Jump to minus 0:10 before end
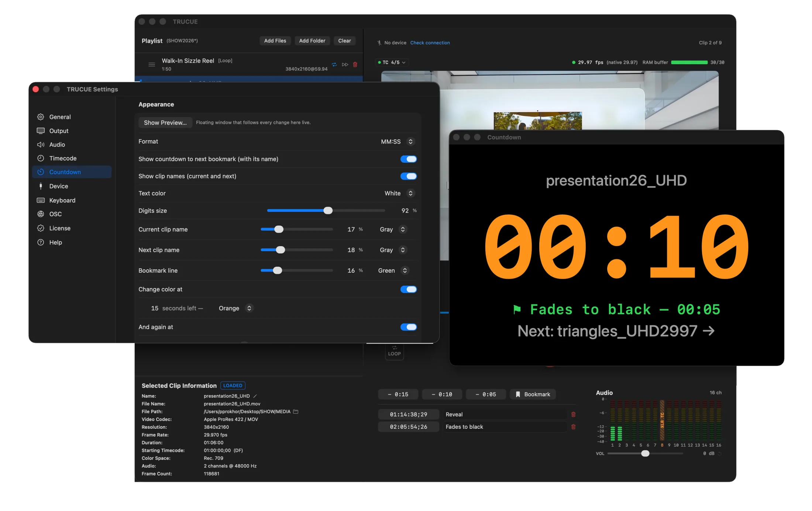The height and width of the screenshot is (511, 812). [442, 394]
